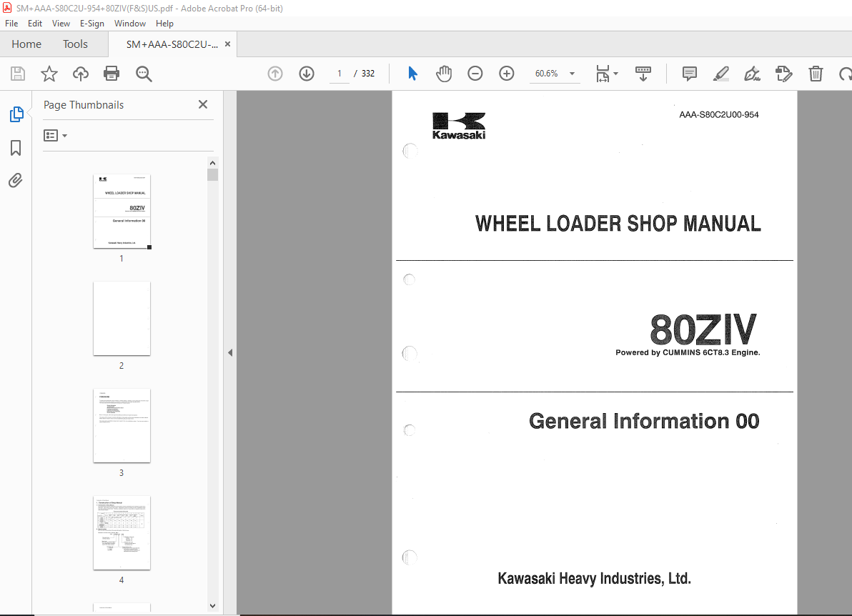Close the SM+AAA-S80C2U document tab
The width and height of the screenshot is (852, 616).
coord(228,44)
